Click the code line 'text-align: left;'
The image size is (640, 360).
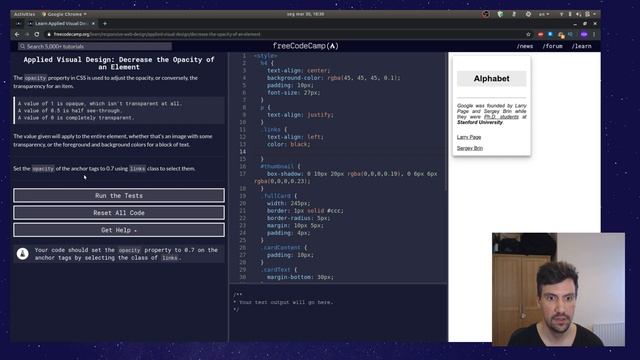point(295,137)
